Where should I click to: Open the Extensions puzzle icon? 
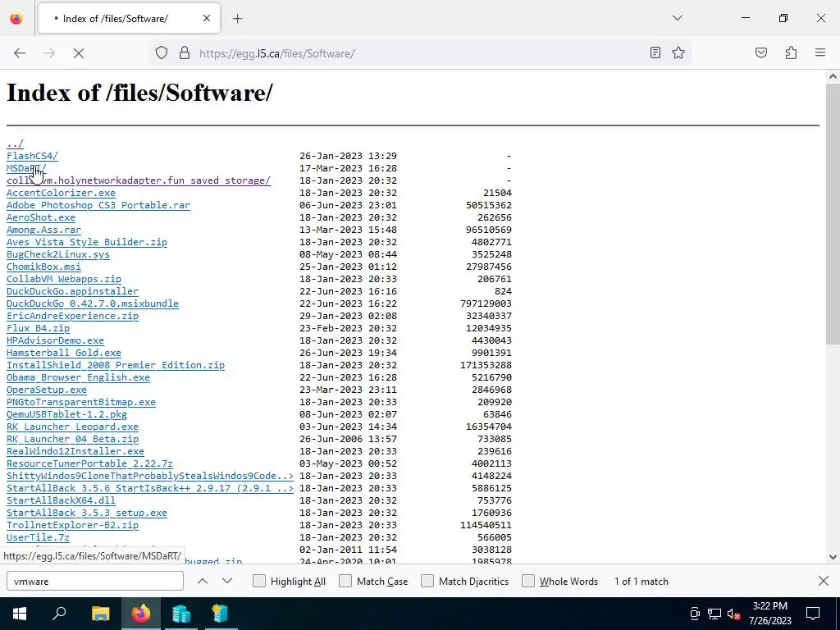coord(791,52)
